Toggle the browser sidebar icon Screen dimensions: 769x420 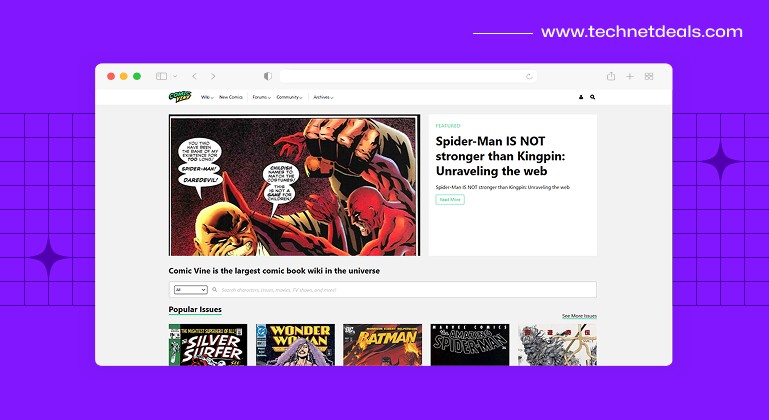[x=161, y=76]
